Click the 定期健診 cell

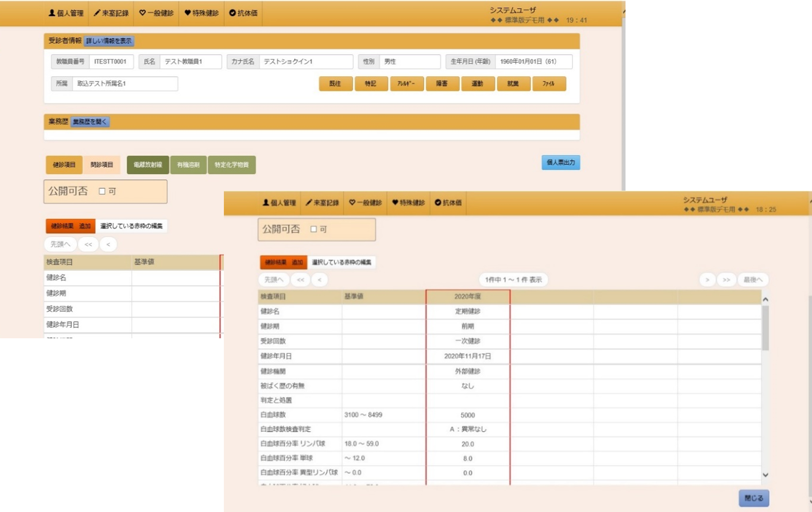click(468, 312)
